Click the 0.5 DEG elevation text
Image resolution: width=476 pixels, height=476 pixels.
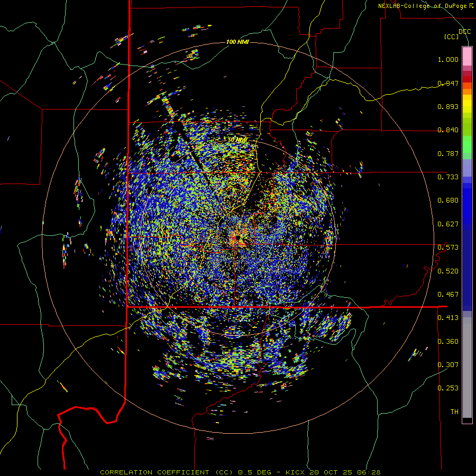click(254, 472)
